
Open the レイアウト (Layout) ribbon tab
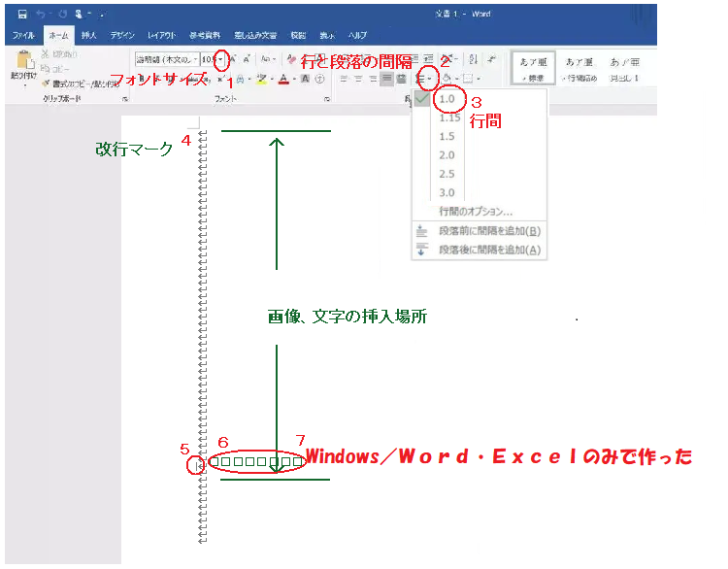pyautogui.click(x=161, y=34)
